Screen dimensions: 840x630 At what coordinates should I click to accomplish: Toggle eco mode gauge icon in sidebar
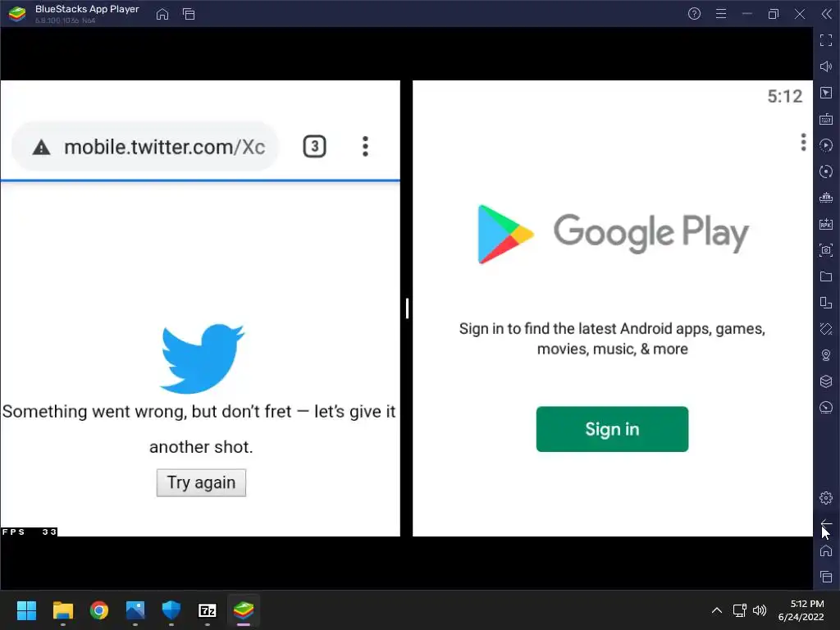tap(826, 408)
